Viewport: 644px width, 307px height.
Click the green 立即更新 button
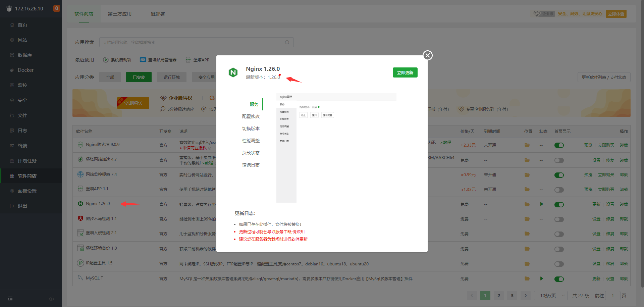[x=405, y=72]
